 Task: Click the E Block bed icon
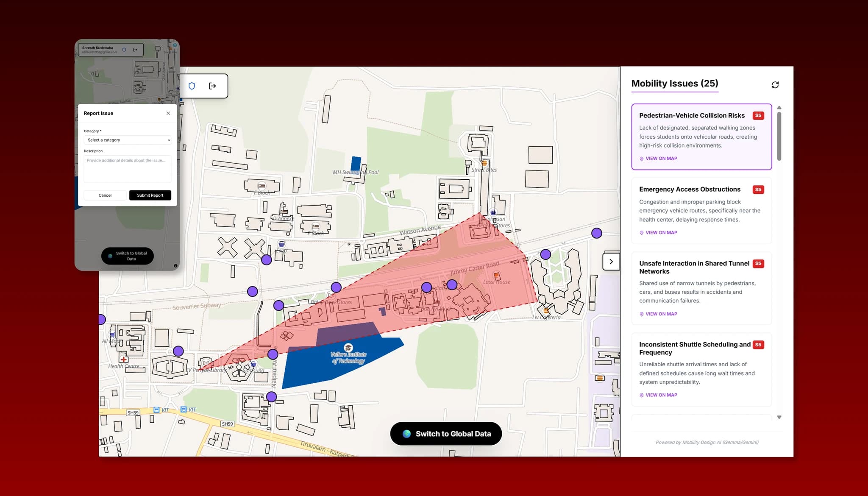coord(315,226)
